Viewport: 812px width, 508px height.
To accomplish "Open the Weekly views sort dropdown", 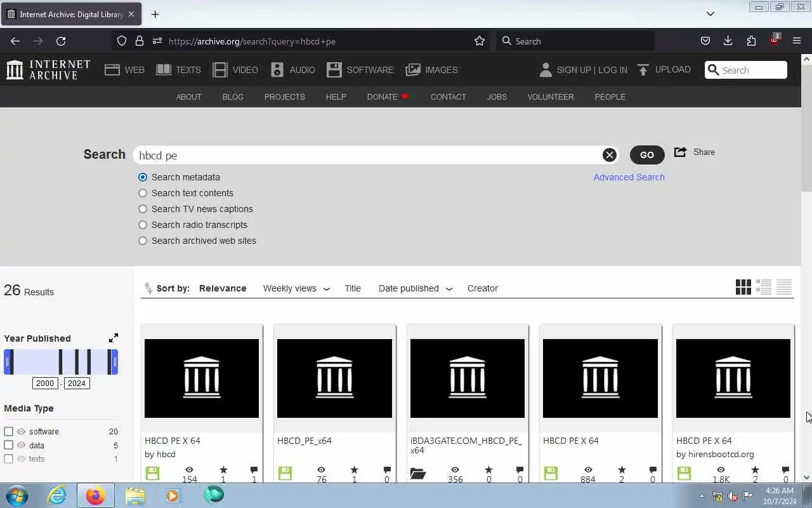I will tap(296, 288).
